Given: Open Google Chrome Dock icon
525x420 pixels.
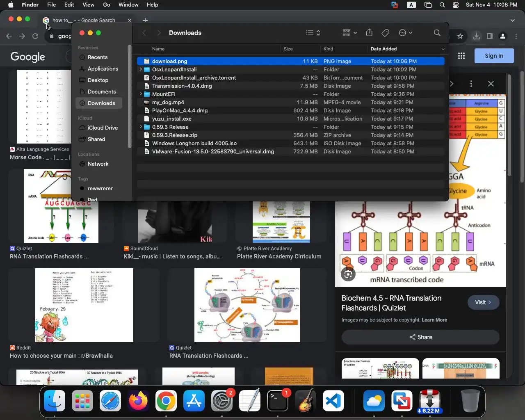Looking at the screenshot, I should pos(166,401).
